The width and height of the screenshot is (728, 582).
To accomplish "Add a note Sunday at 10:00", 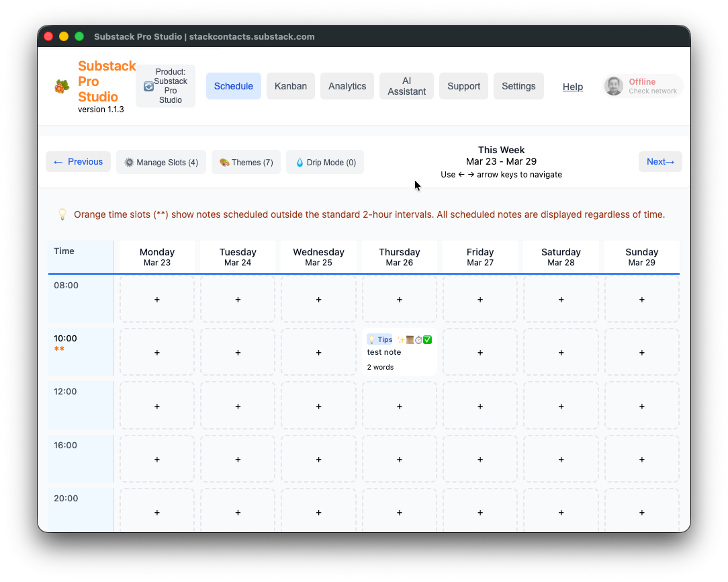I will (x=641, y=353).
